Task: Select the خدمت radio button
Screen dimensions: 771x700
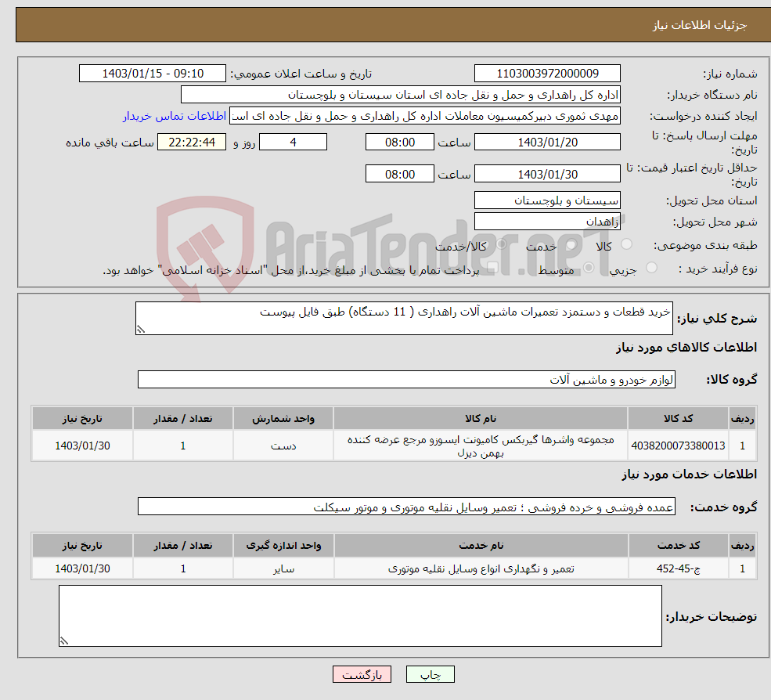Action: pyautogui.click(x=571, y=244)
